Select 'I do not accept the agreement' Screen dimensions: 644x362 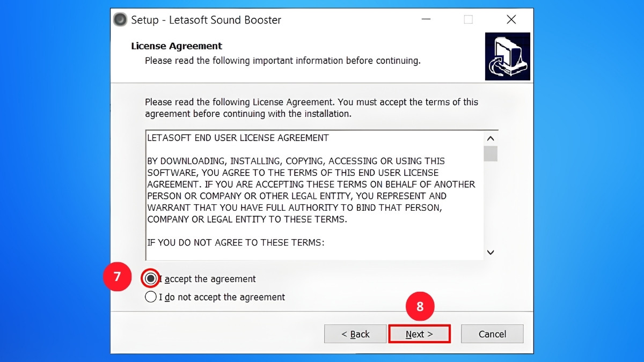coord(150,296)
